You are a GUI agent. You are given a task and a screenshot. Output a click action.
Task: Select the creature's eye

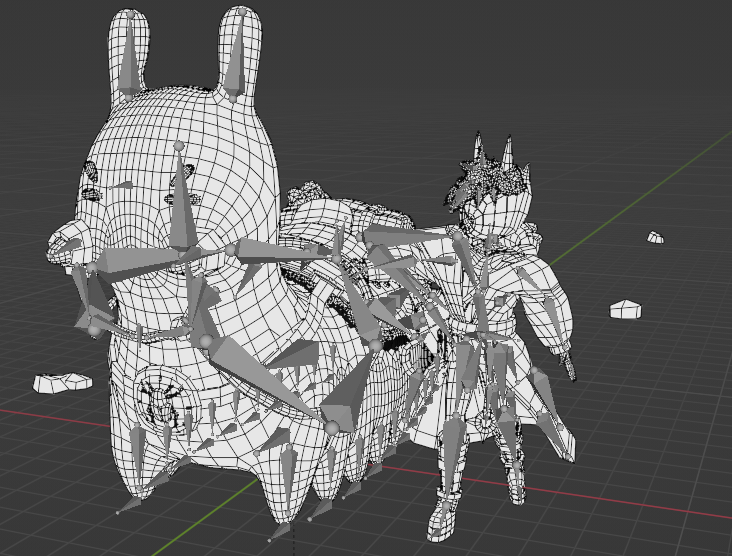coord(92,193)
